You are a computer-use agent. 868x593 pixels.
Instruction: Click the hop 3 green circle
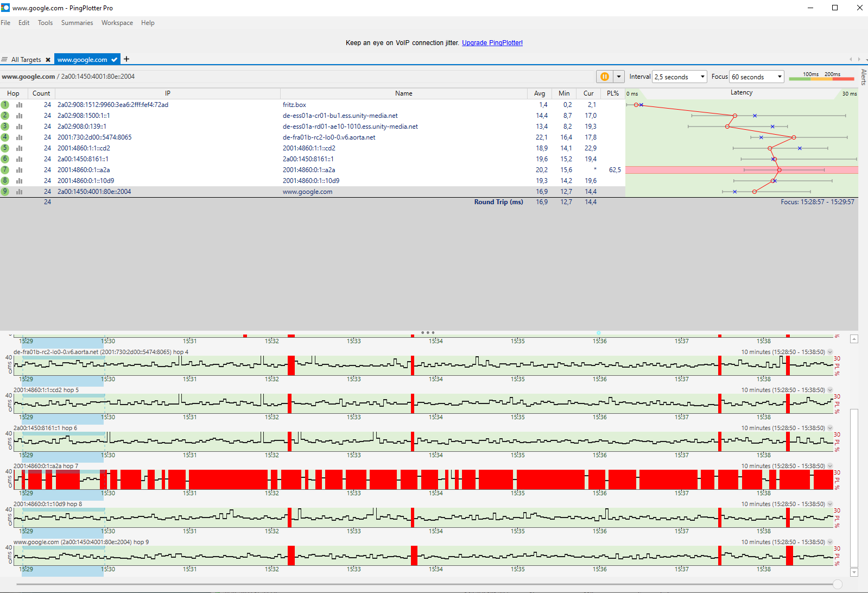click(5, 127)
